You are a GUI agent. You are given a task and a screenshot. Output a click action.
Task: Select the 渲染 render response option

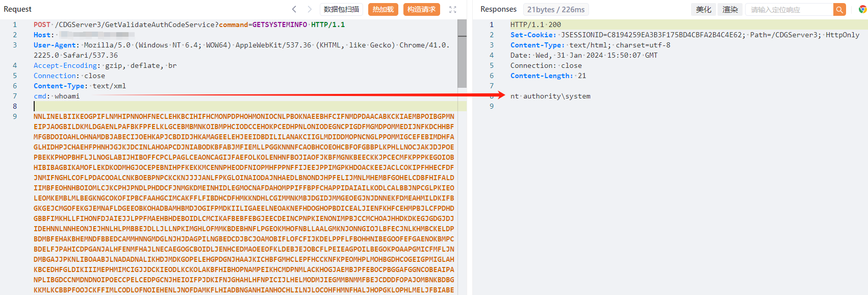tap(730, 9)
